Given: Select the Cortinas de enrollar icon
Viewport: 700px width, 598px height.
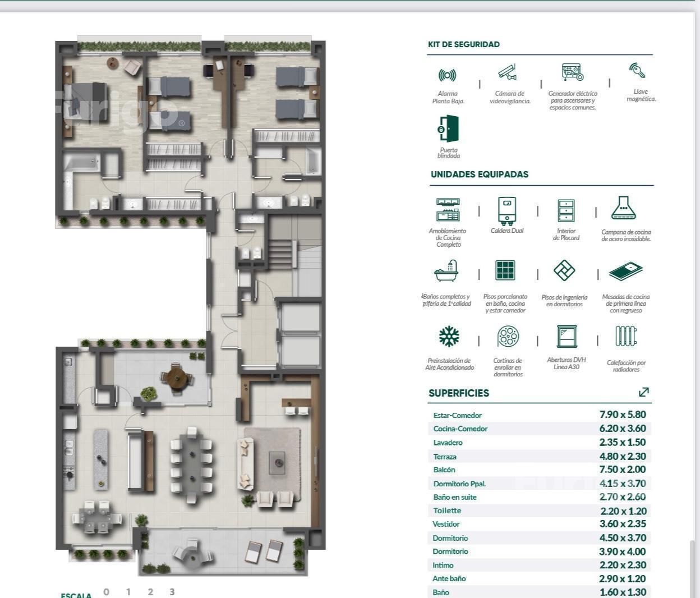Looking at the screenshot, I should 508,337.
